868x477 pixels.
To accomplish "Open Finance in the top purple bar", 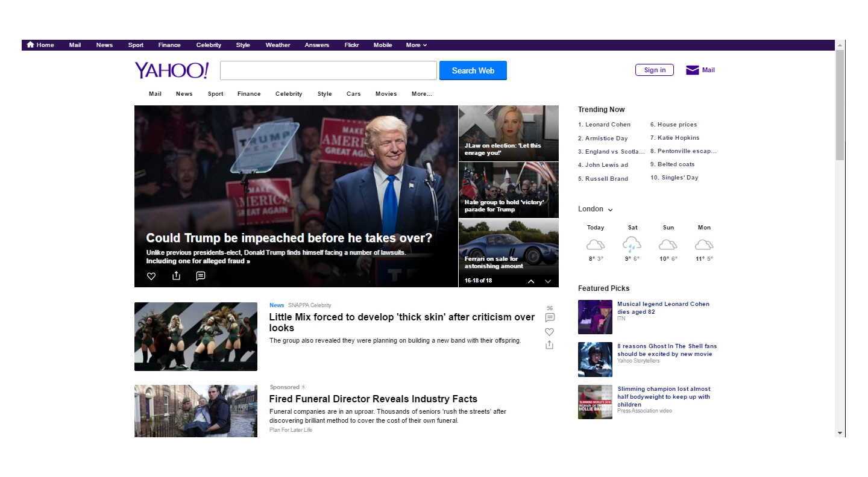I will (169, 45).
